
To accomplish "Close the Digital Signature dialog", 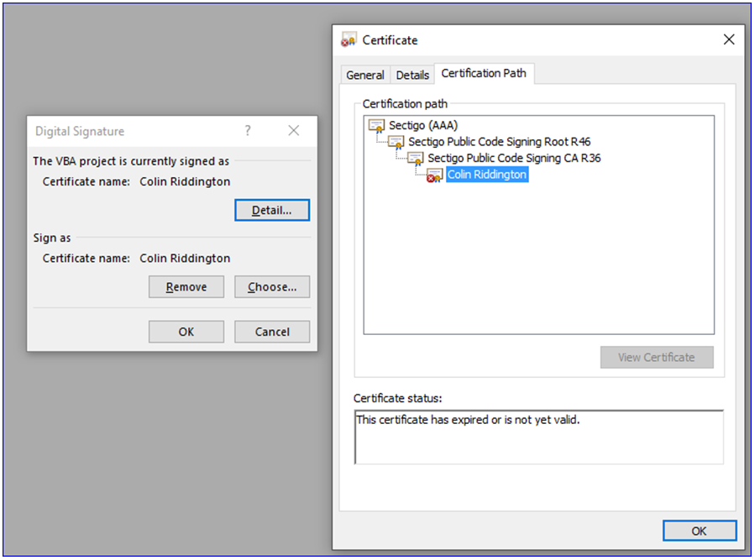I will click(294, 131).
